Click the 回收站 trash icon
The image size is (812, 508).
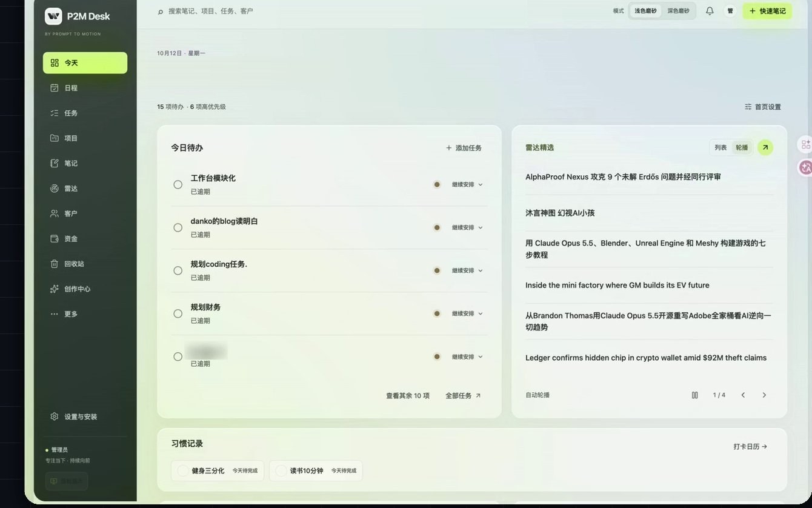coord(55,264)
